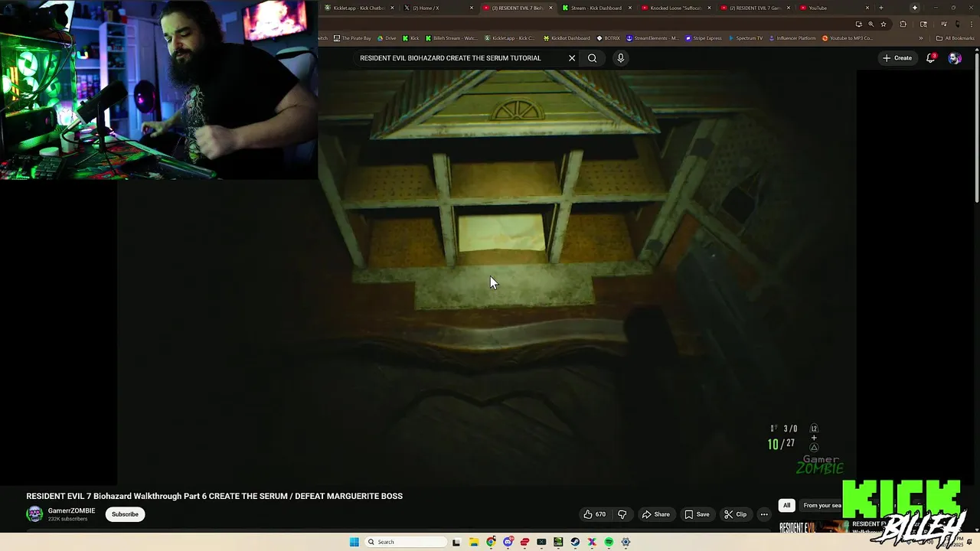Open the Resident Evil recommended video thumbnail
Screen dimensions: 980x551
pyautogui.click(x=814, y=527)
